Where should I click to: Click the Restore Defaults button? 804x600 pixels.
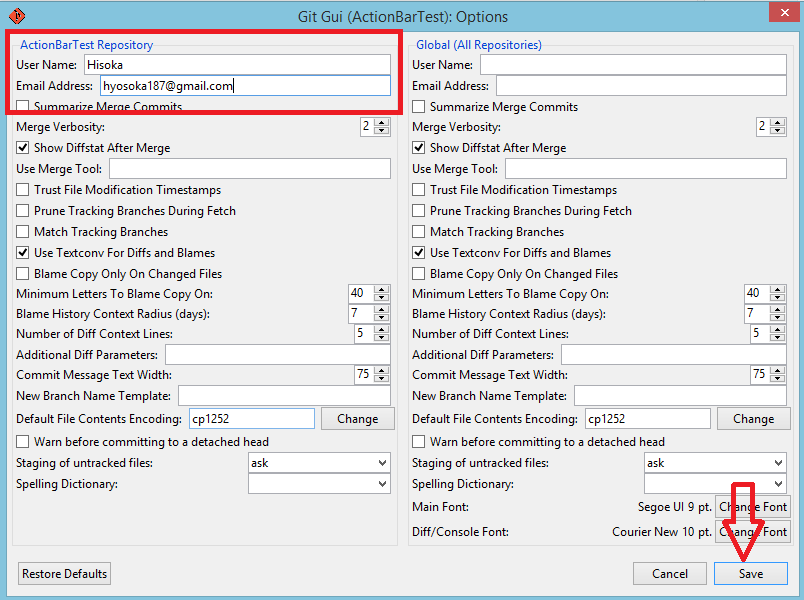[65, 573]
